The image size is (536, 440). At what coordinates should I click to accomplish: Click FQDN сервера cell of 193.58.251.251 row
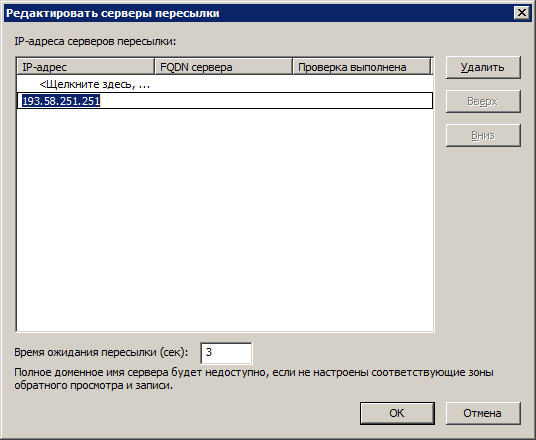[x=224, y=101]
